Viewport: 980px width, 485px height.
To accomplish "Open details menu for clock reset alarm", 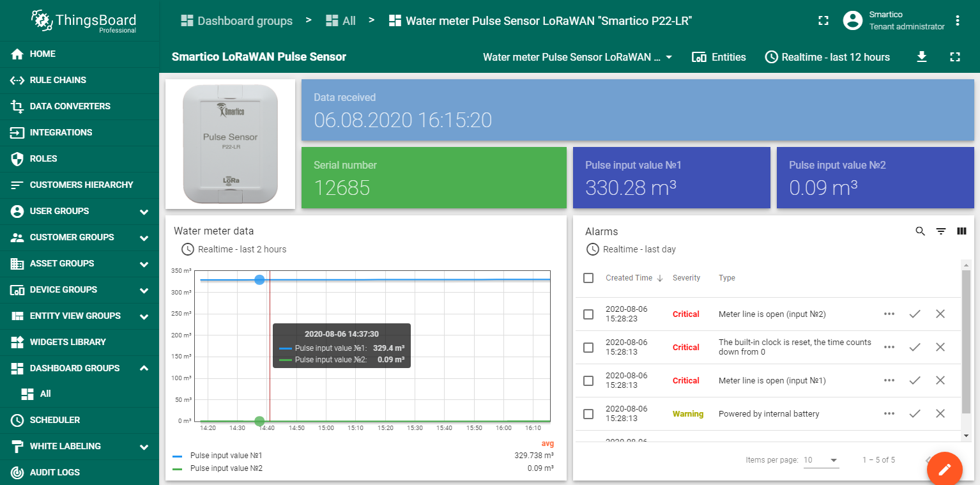I will pyautogui.click(x=889, y=347).
